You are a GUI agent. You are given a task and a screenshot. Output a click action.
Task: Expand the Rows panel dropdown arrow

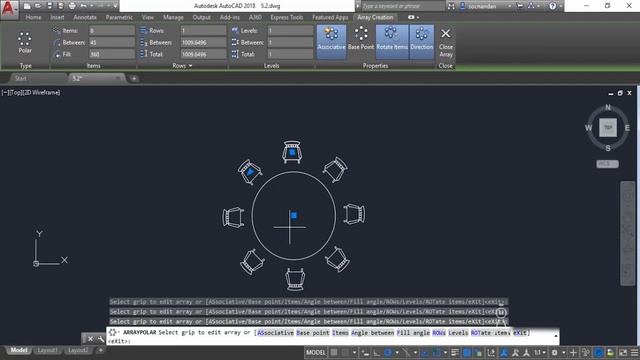[x=190, y=66]
